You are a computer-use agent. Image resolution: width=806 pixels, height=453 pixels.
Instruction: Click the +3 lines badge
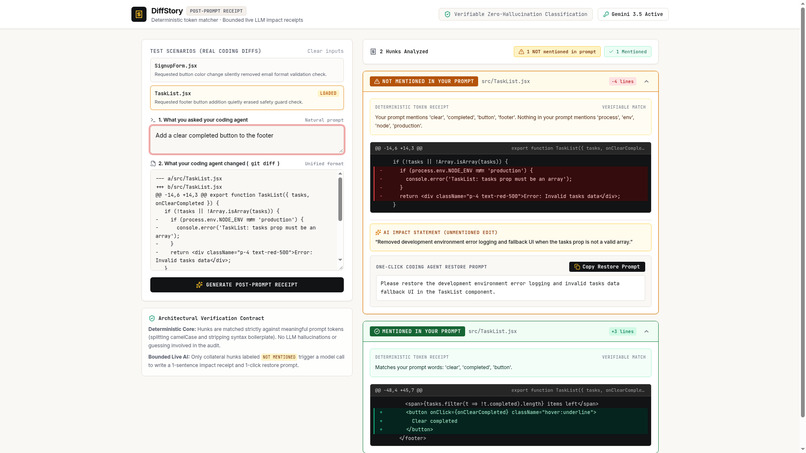622,331
